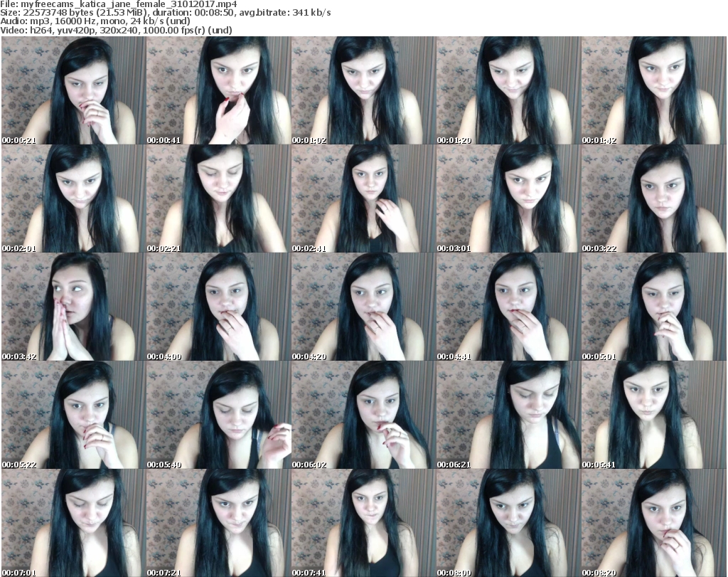Click the 00:03:22 timestamp label
728x577 pixels.
[599, 248]
